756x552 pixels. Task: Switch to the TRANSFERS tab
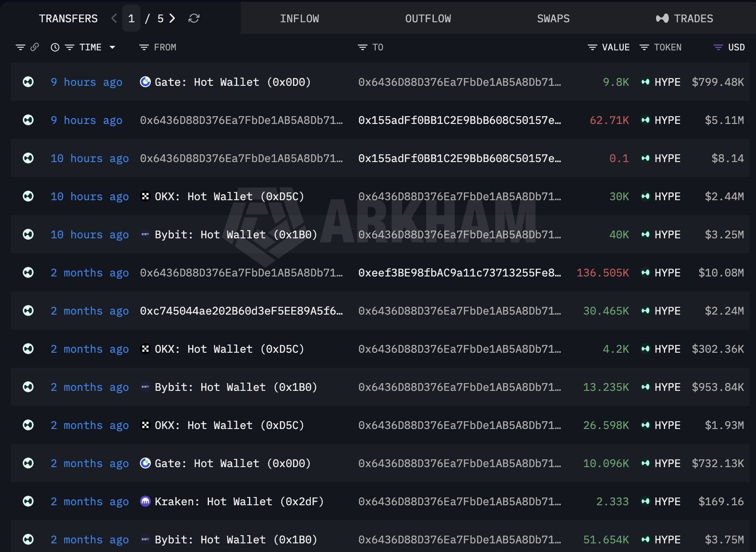pos(68,19)
